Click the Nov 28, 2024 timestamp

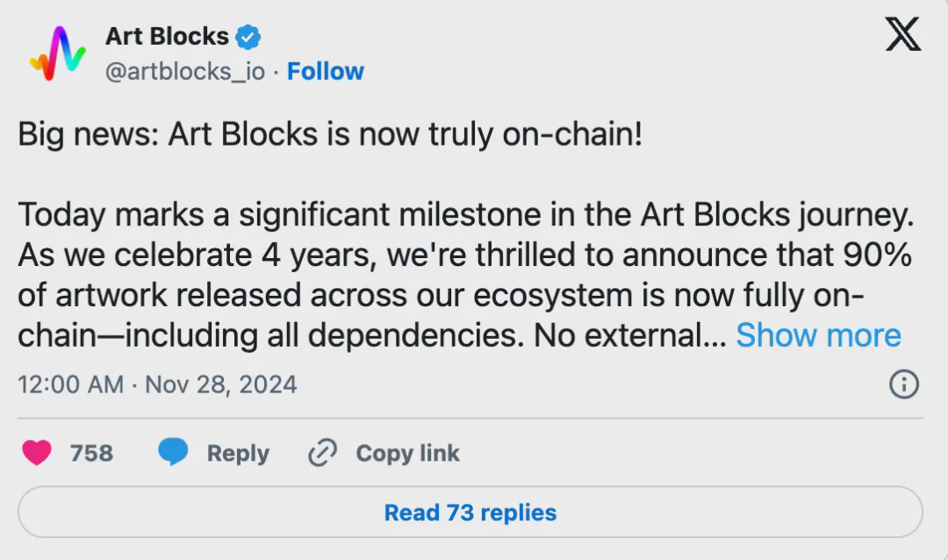coord(221,384)
